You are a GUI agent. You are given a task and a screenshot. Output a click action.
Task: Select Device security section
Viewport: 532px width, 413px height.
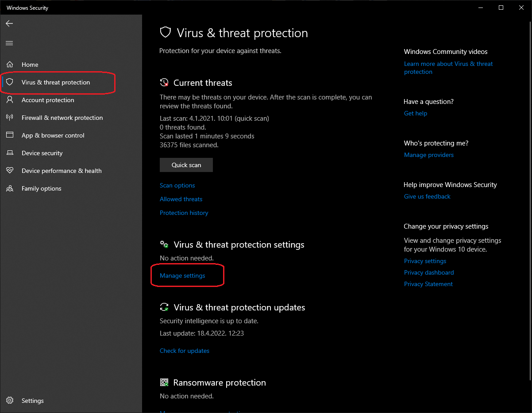pos(42,153)
